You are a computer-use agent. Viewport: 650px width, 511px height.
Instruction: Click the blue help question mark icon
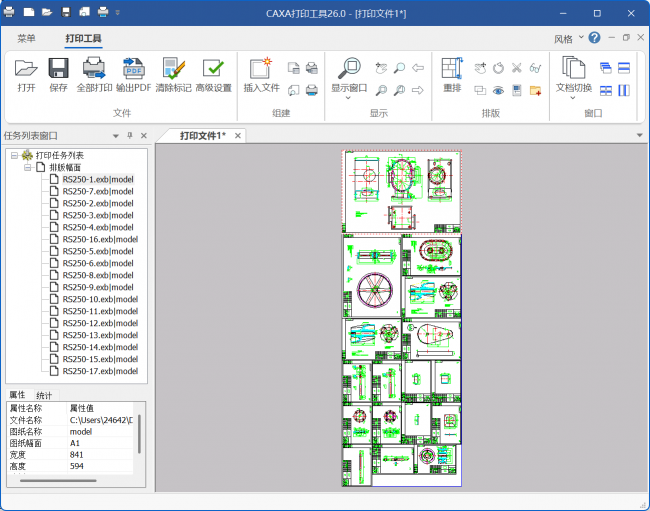coord(594,38)
